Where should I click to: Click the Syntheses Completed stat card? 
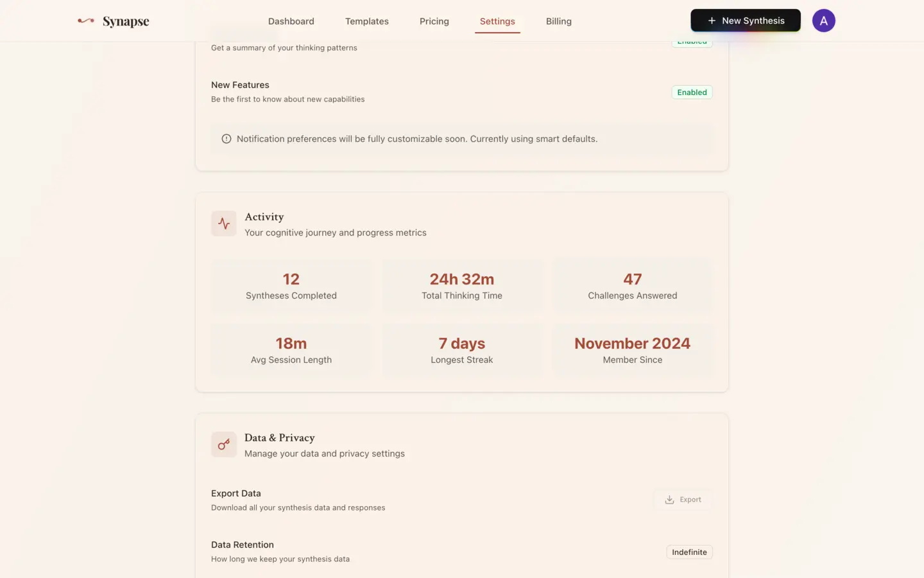[x=291, y=286]
